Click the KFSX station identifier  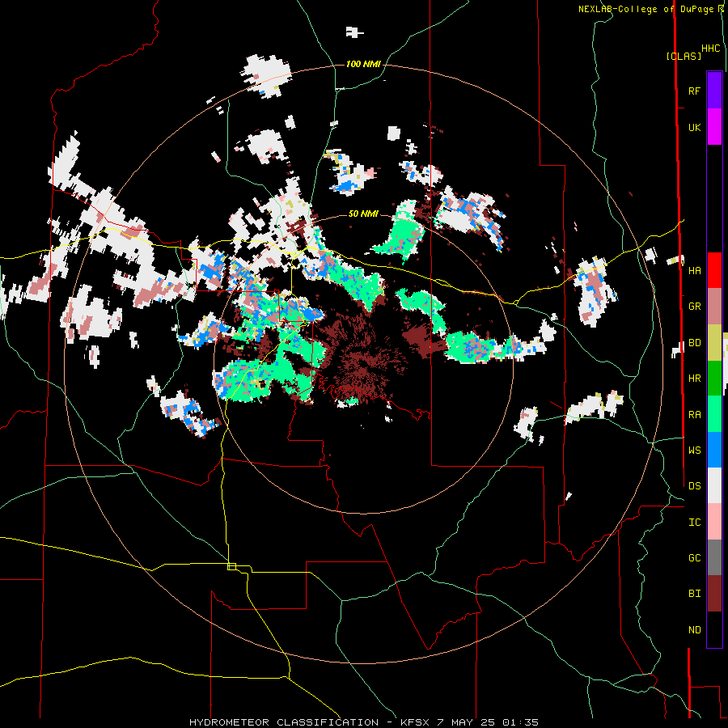pos(416,722)
